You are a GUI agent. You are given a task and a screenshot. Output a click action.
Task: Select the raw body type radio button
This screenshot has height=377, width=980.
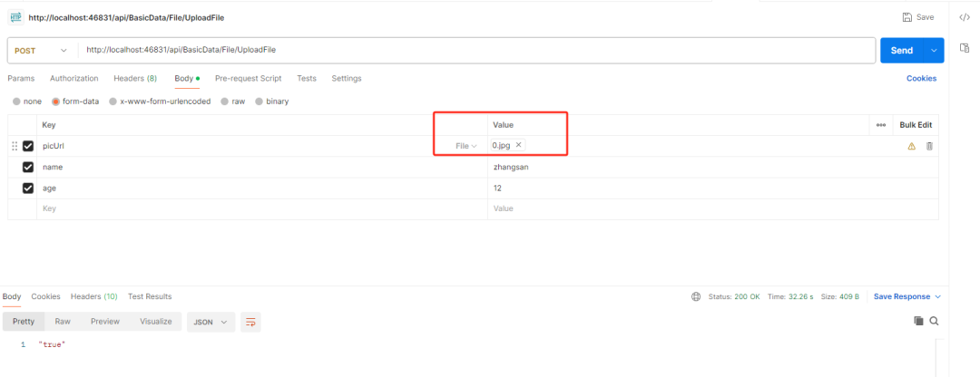tap(225, 101)
